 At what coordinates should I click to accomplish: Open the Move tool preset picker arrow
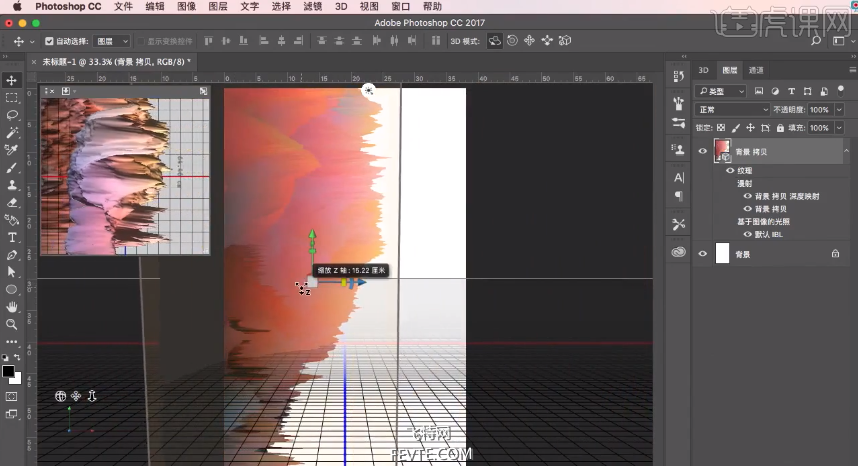tap(32, 42)
